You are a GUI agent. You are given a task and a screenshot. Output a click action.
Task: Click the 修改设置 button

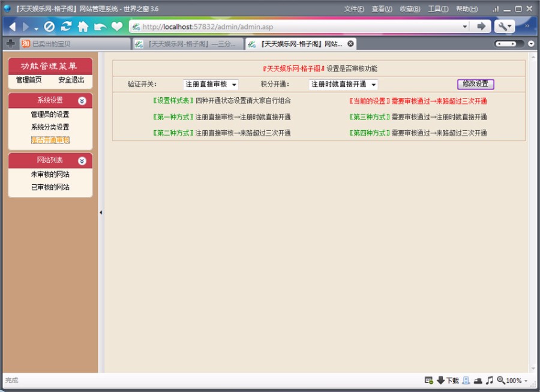click(475, 84)
